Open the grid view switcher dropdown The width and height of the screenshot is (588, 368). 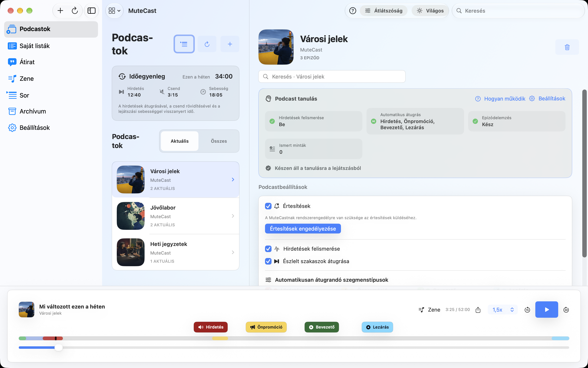point(115,11)
